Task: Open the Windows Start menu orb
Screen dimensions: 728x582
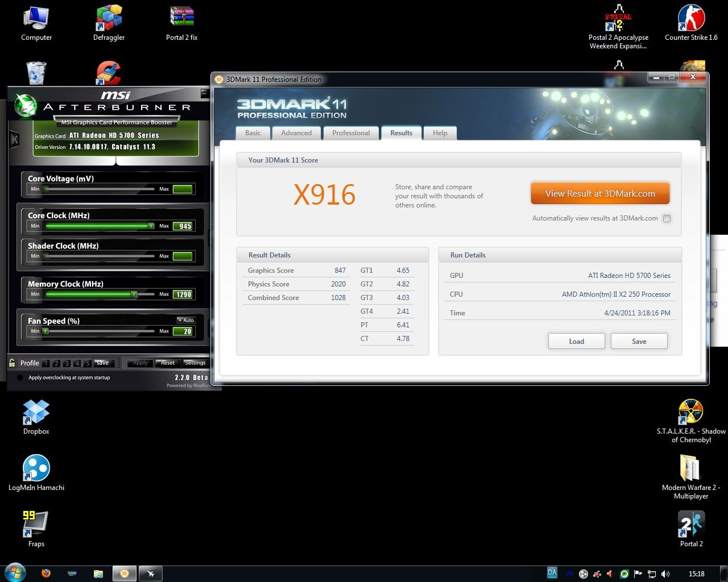Action: click(x=15, y=573)
